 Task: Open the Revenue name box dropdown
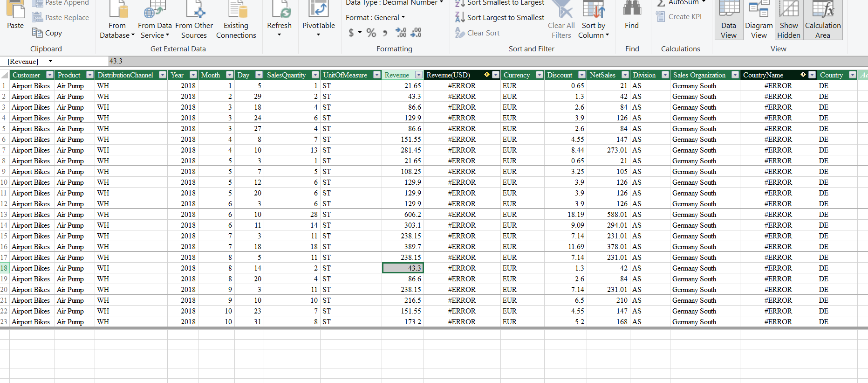50,62
